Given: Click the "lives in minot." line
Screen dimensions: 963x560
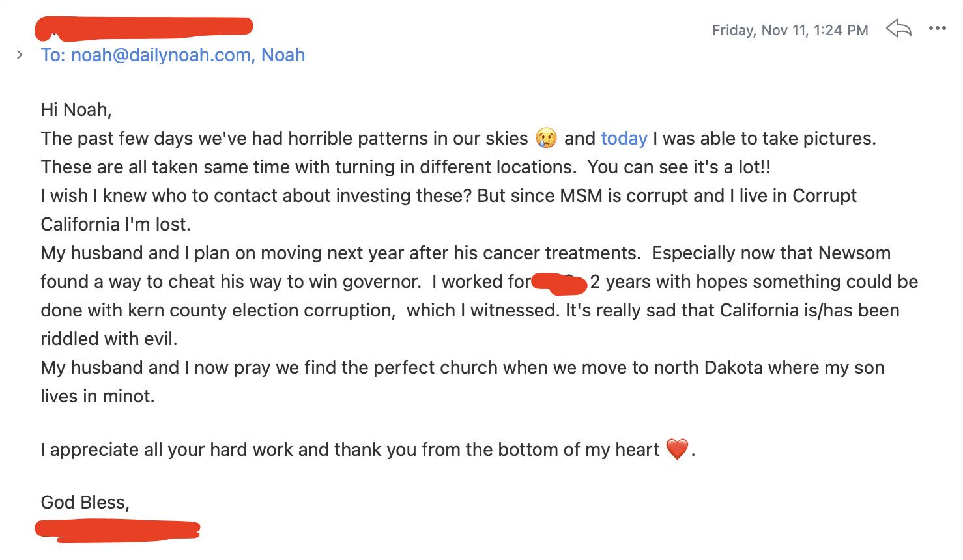Looking at the screenshot, I should tap(98, 397).
